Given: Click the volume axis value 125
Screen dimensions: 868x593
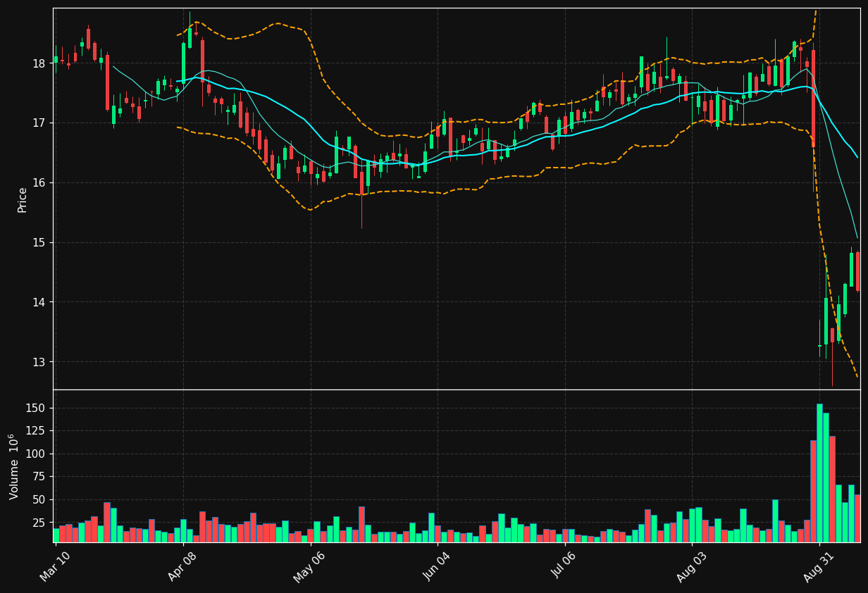Looking at the screenshot, I should point(36,431).
